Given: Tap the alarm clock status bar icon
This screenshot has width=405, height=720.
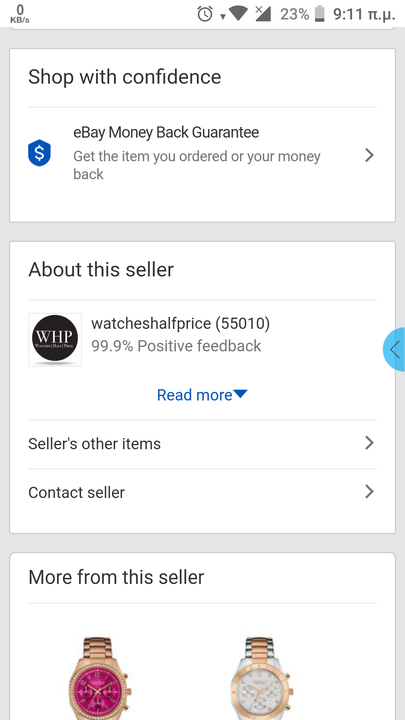Looking at the screenshot, I should click(x=205, y=14).
